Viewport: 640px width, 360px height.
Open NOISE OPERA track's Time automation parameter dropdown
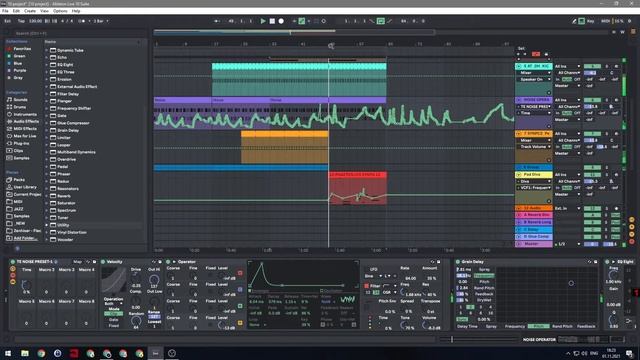tap(534, 113)
